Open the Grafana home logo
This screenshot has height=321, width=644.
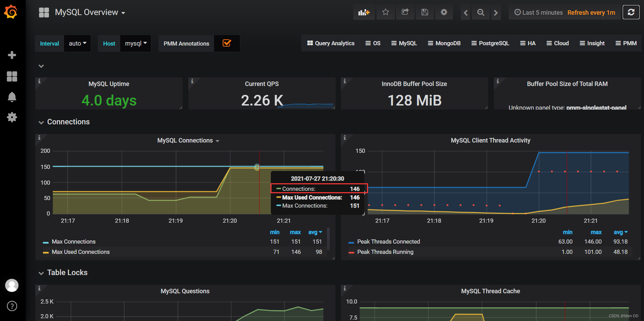coord(11,12)
